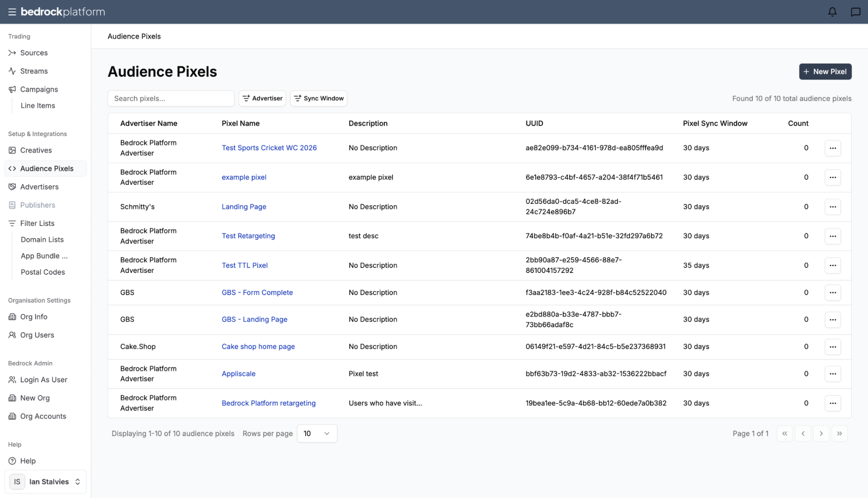The width and height of the screenshot is (868, 498).
Task: Open the Advertiser filter dropdown
Action: coord(262,99)
